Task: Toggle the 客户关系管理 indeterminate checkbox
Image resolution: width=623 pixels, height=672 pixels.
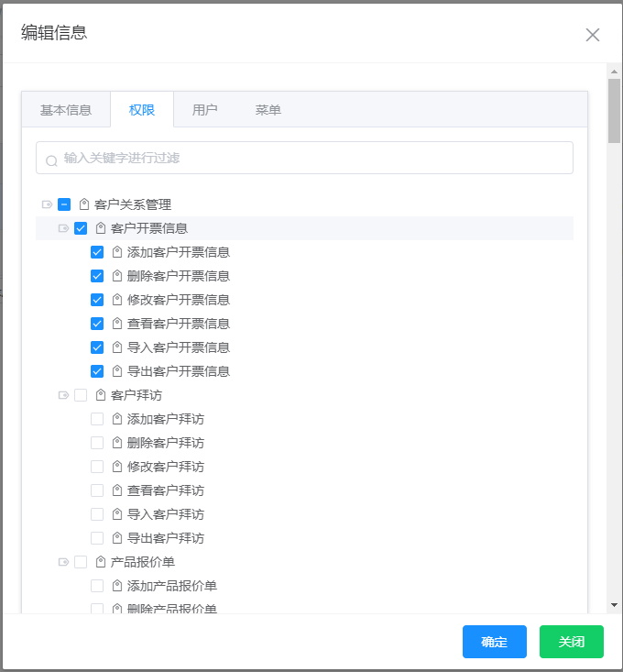Action: tap(64, 204)
